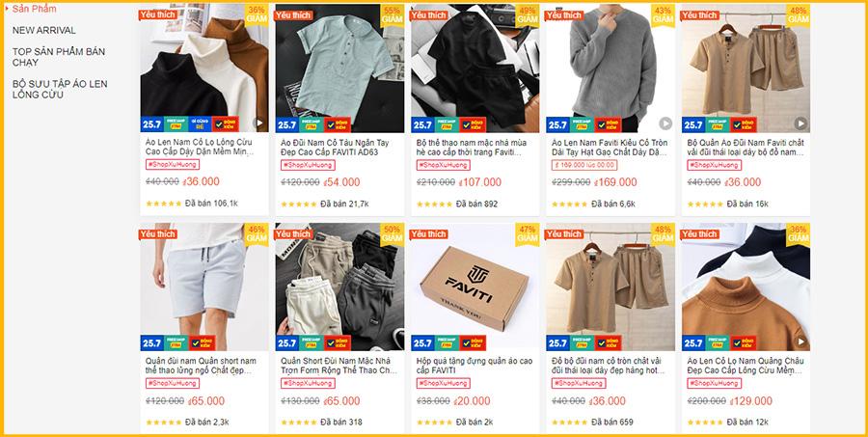Click the Yêu thích badge on teal shirt

tap(293, 15)
